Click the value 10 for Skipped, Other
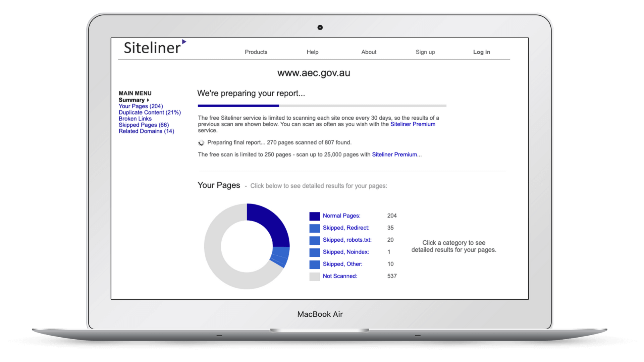 click(x=390, y=264)
